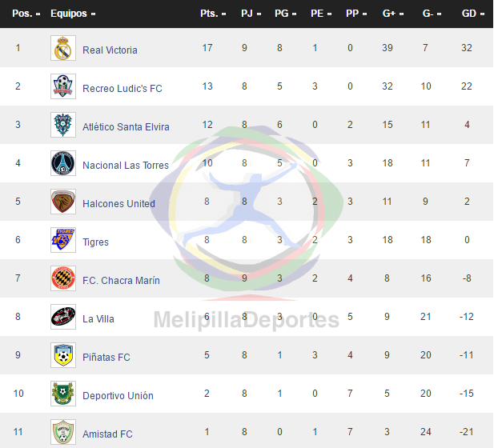Click the Recreo Ludic's FC team logo
Viewport: 494px width, 448px height.
coord(63,86)
